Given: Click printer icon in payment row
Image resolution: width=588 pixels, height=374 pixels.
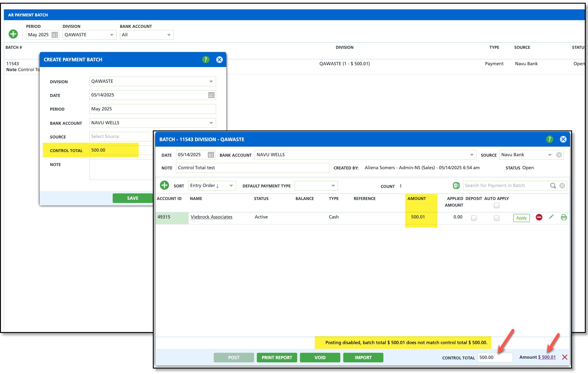Looking at the screenshot, I should (564, 217).
